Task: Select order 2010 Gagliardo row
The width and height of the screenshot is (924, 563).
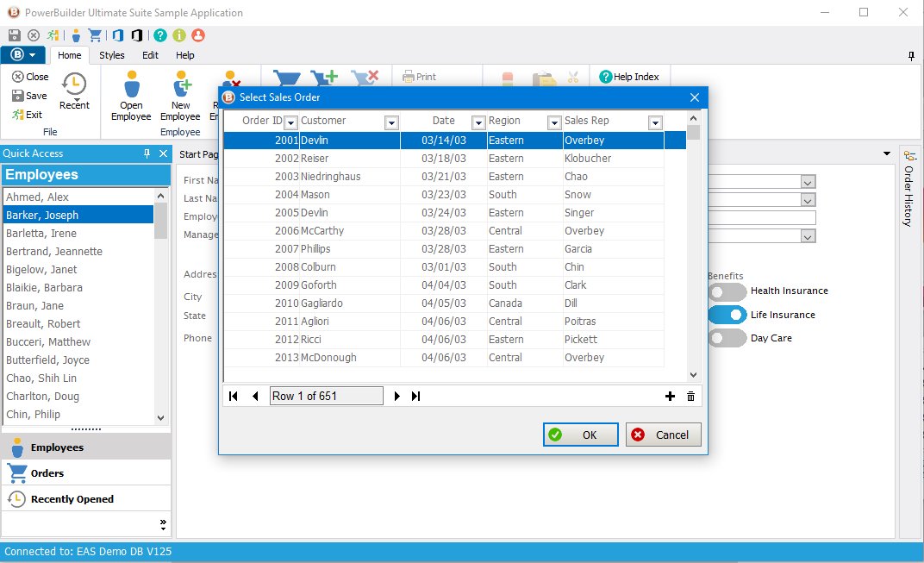Action: point(444,303)
